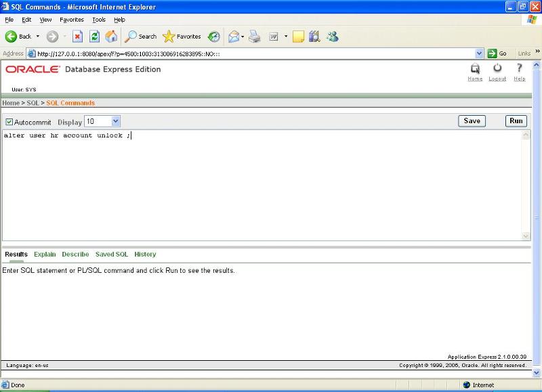The width and height of the screenshot is (542, 392).
Task: Click the Help question mark icon
Action: 519,68
